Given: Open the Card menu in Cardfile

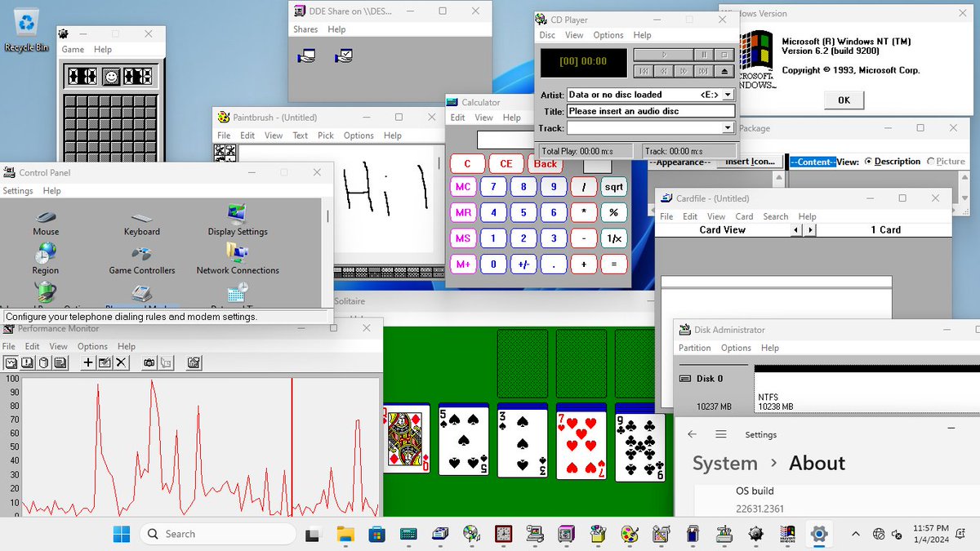Looking at the screenshot, I should click(x=744, y=216).
